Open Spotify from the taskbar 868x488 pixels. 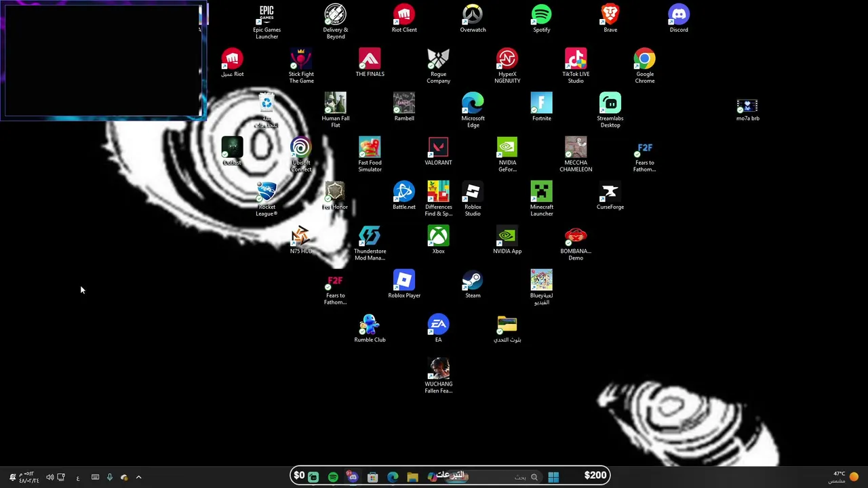coord(333,477)
